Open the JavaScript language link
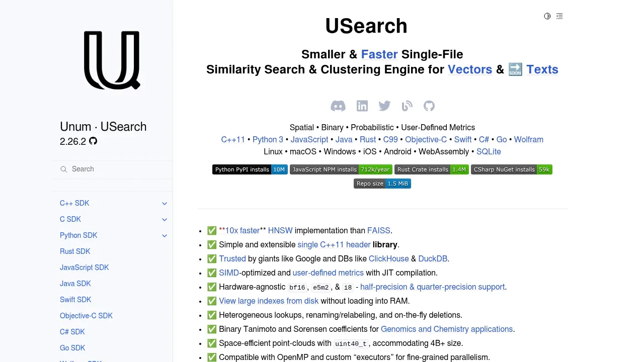The width and height of the screenshot is (644, 362). tap(309, 140)
